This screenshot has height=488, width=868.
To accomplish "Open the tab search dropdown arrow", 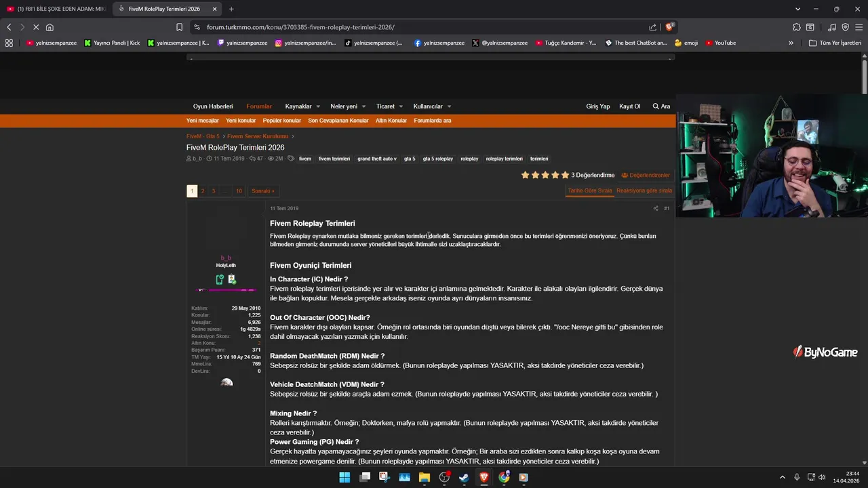I will [x=797, y=9].
